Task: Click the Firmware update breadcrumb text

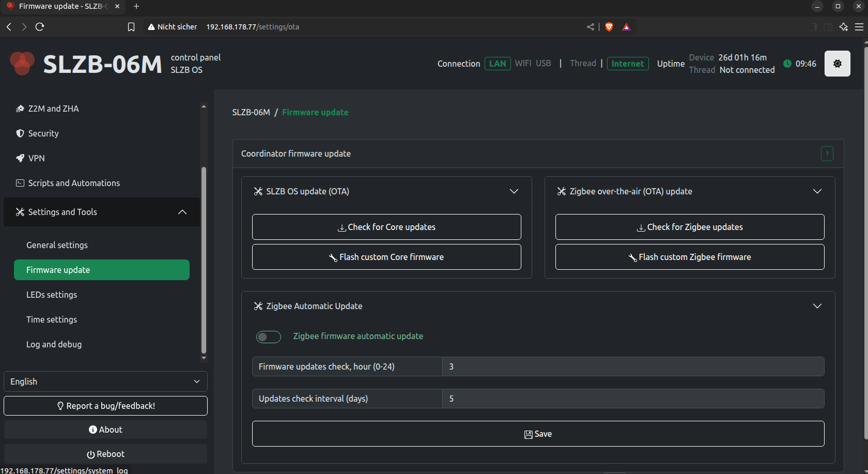Action: [x=315, y=112]
